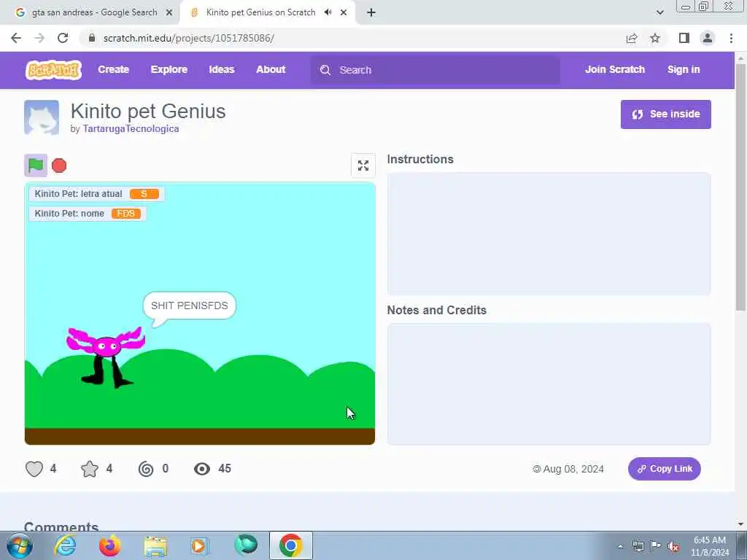747x560 pixels.
Task: Click the views eye icon
Action: click(202, 469)
